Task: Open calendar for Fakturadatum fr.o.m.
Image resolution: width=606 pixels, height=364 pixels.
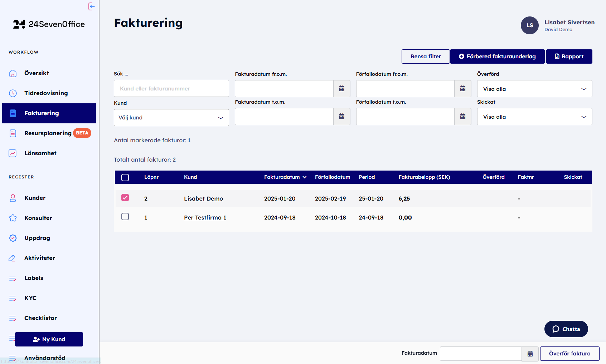Action: pos(341,89)
